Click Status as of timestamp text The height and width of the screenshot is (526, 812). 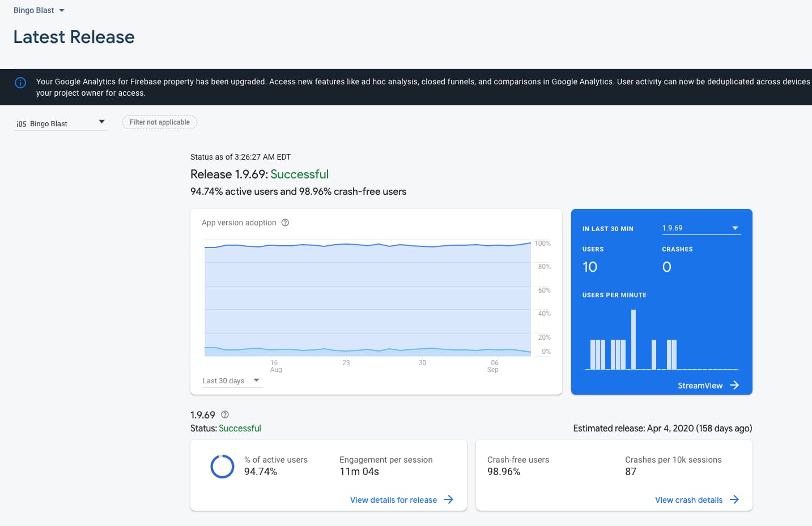pyautogui.click(x=240, y=157)
